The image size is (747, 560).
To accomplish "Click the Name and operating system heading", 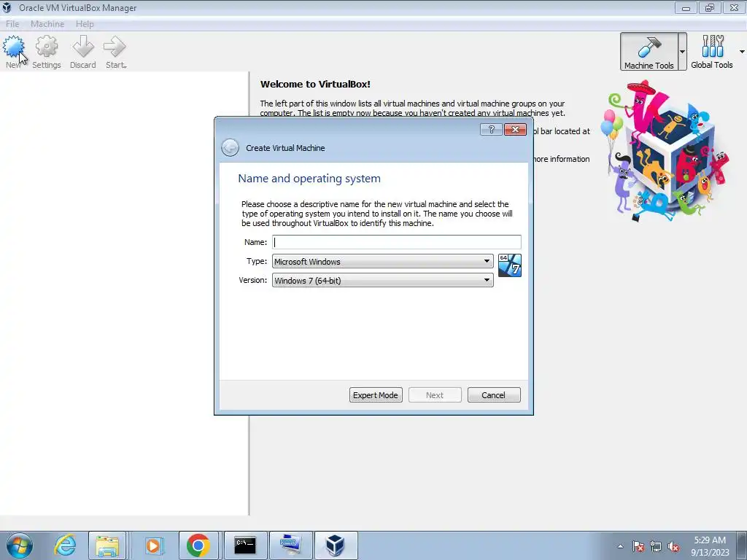I will pyautogui.click(x=309, y=179).
